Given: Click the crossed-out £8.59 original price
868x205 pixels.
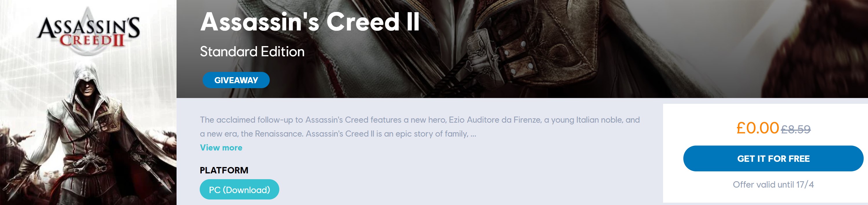Looking at the screenshot, I should [x=796, y=129].
